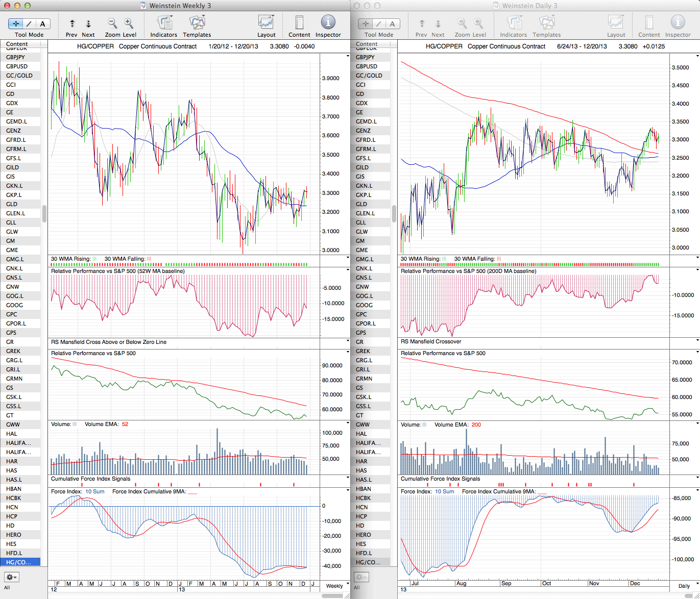The width and height of the screenshot is (700, 599).
Task: Choose GLD in the right window symbol list
Action: tap(361, 204)
